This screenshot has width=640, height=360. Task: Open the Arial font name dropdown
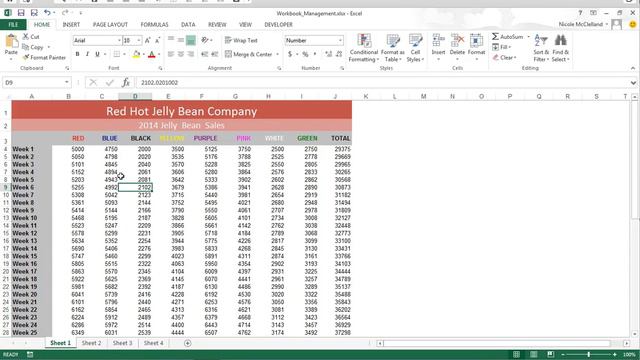pyautogui.click(x=119, y=40)
